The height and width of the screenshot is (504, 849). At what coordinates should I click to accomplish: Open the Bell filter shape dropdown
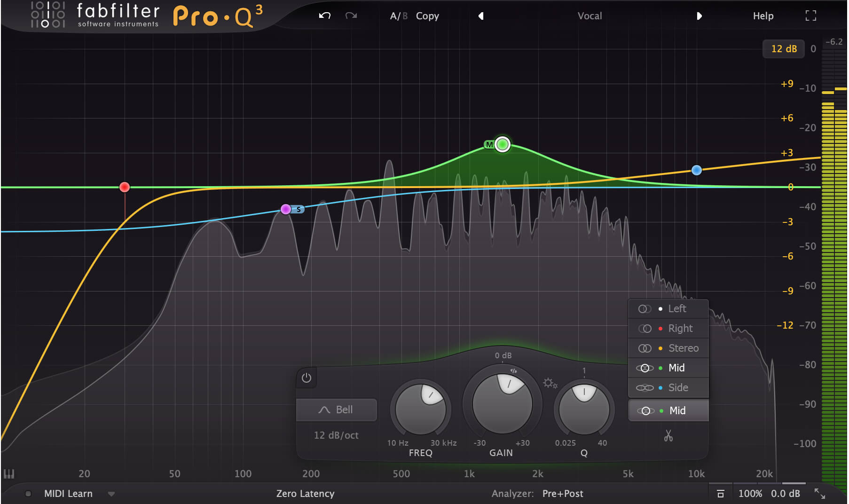tap(336, 409)
